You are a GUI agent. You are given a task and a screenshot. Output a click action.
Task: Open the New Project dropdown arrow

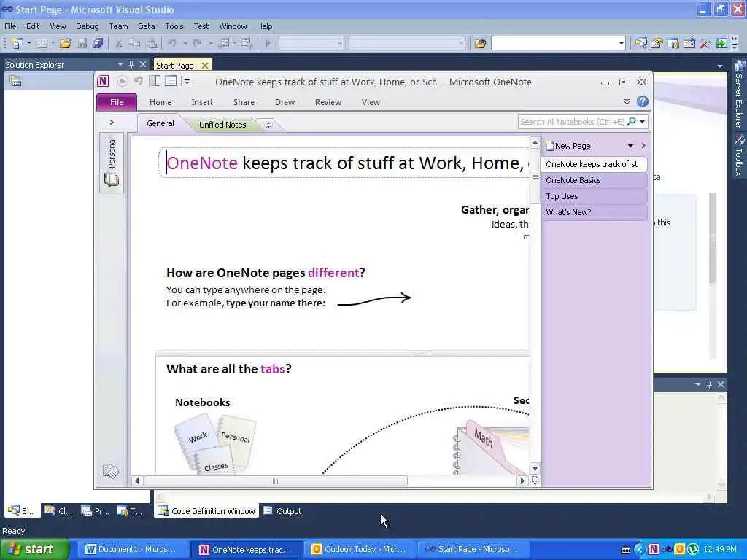tap(28, 43)
